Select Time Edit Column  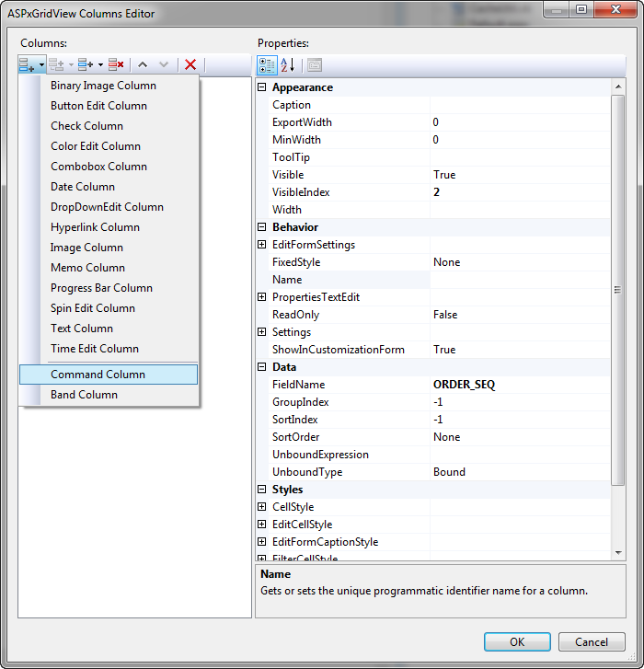coord(95,349)
